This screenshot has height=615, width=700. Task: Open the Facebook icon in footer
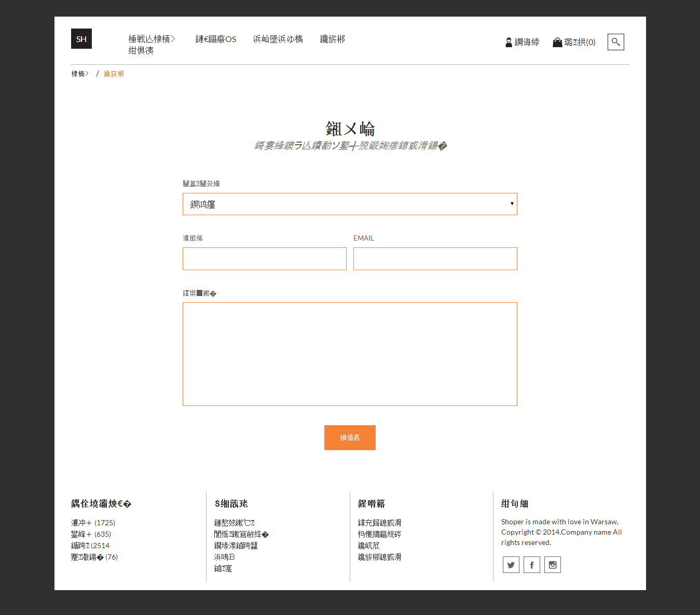point(532,565)
